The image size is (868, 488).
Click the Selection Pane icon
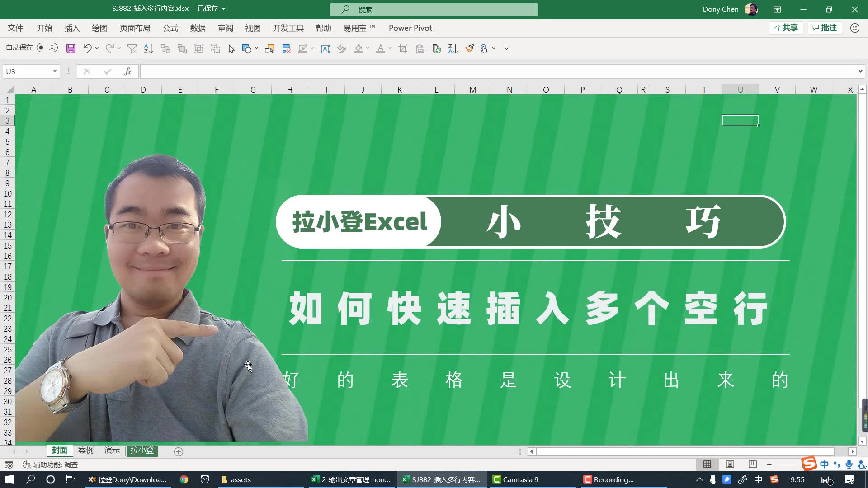click(269, 49)
